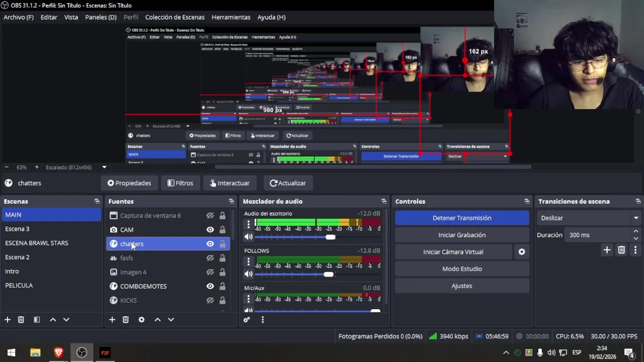644x362 pixels.
Task: Undock the Escenas panel
Action: 97,201
